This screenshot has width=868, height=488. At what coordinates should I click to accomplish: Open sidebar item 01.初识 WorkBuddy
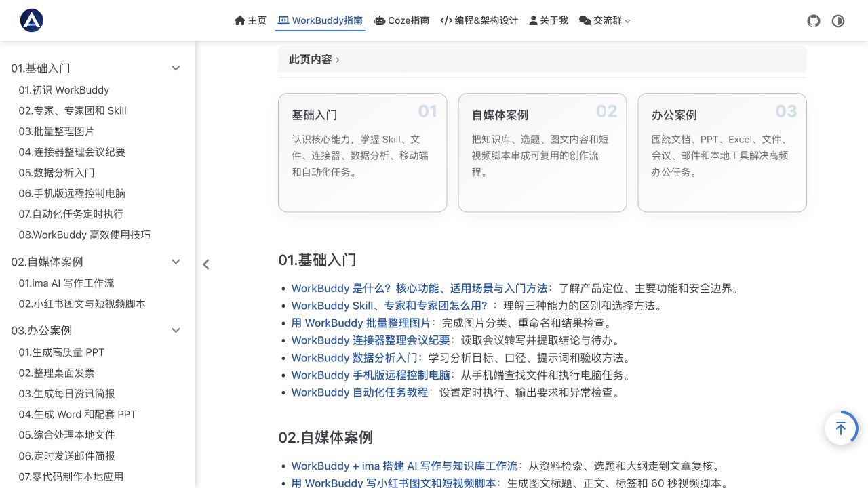[64, 90]
